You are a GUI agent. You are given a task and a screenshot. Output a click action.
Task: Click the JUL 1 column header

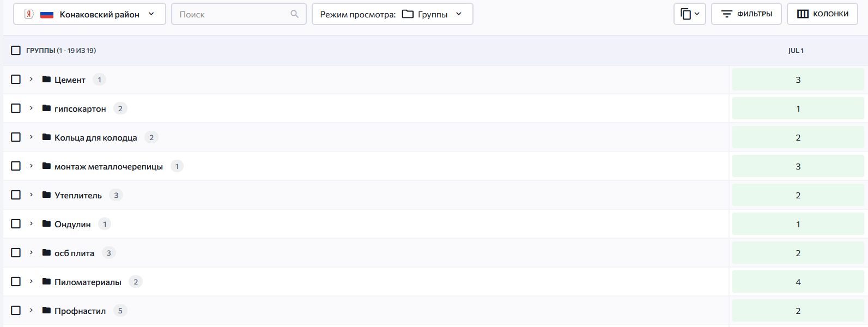click(x=796, y=51)
